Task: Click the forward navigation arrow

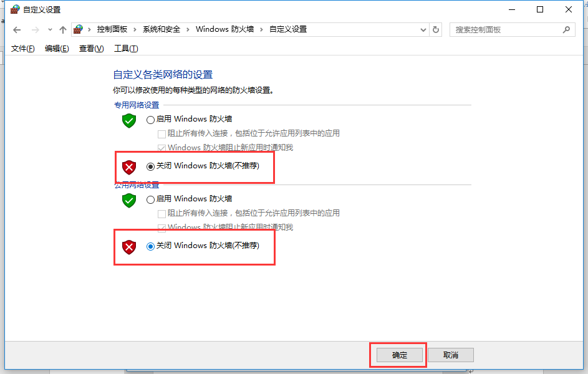Action: [x=36, y=30]
